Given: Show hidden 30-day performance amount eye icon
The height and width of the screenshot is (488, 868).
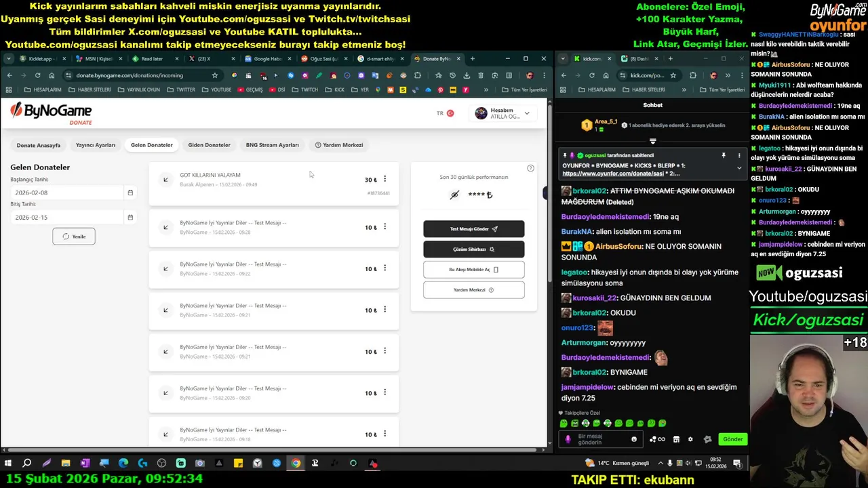Looking at the screenshot, I should 454,195.
